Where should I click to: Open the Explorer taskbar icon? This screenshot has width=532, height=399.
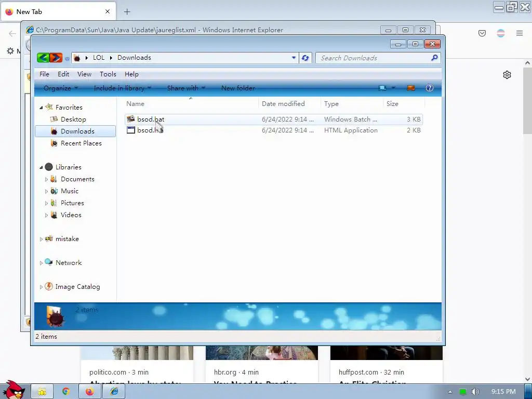click(42, 392)
